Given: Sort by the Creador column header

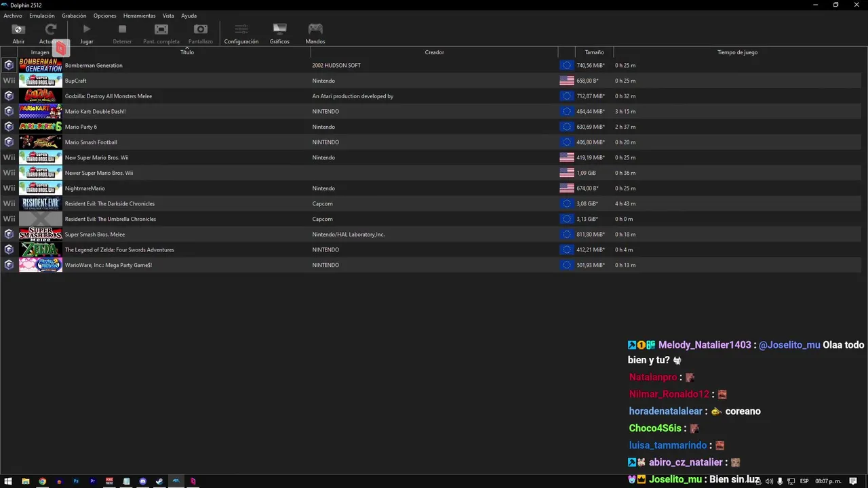Looking at the screenshot, I should click(435, 52).
